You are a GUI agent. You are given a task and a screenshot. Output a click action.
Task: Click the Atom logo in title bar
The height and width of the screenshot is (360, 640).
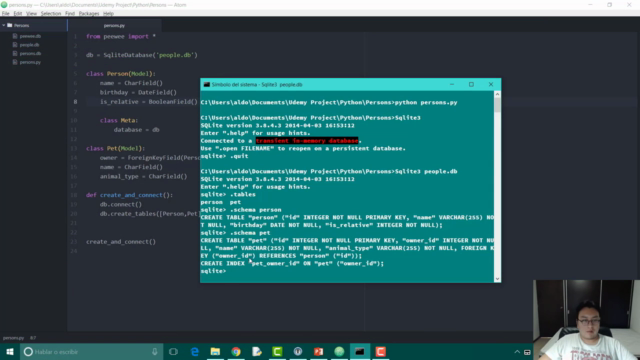tap(4, 5)
